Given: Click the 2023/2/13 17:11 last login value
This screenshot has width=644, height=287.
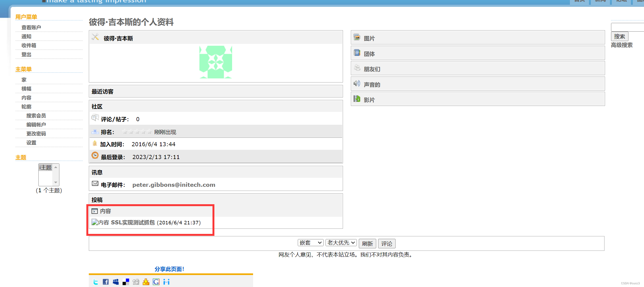Looking at the screenshot, I should 156,157.
